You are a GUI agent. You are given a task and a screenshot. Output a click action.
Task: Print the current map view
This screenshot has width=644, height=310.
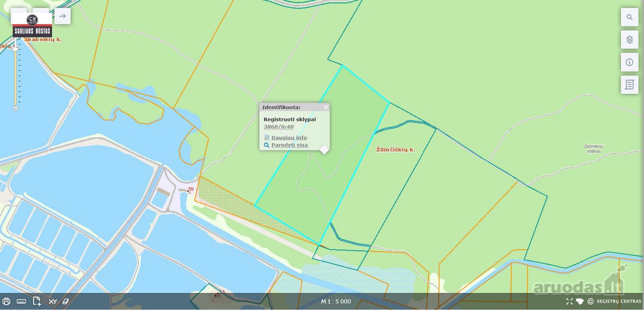(6, 301)
